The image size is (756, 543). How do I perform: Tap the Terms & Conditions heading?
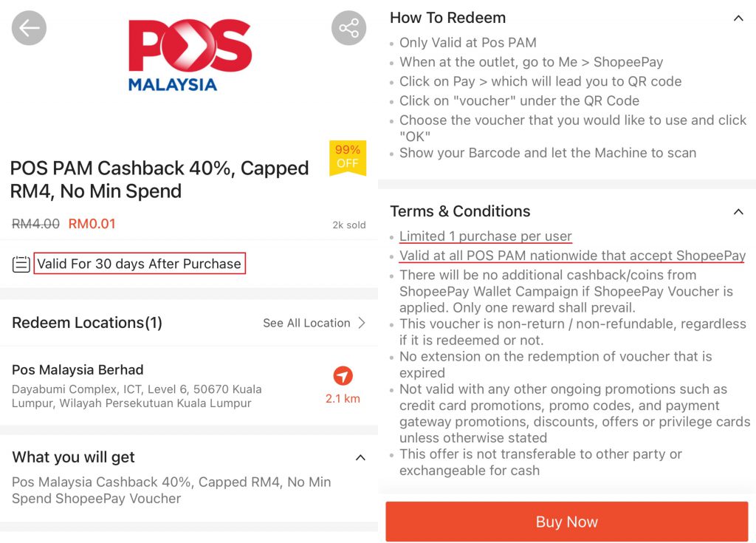(x=460, y=211)
